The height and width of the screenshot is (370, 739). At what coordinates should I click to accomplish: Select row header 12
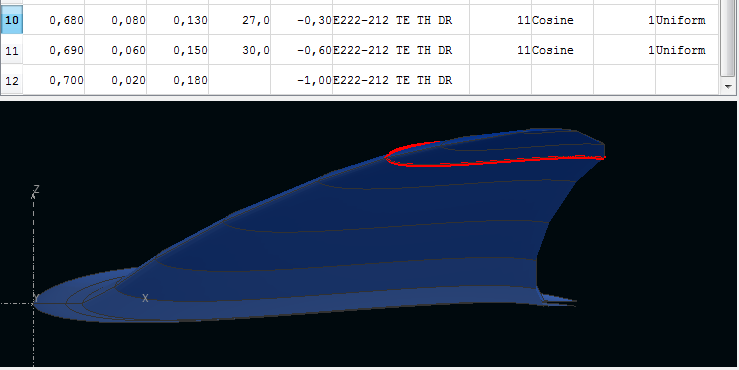11,80
